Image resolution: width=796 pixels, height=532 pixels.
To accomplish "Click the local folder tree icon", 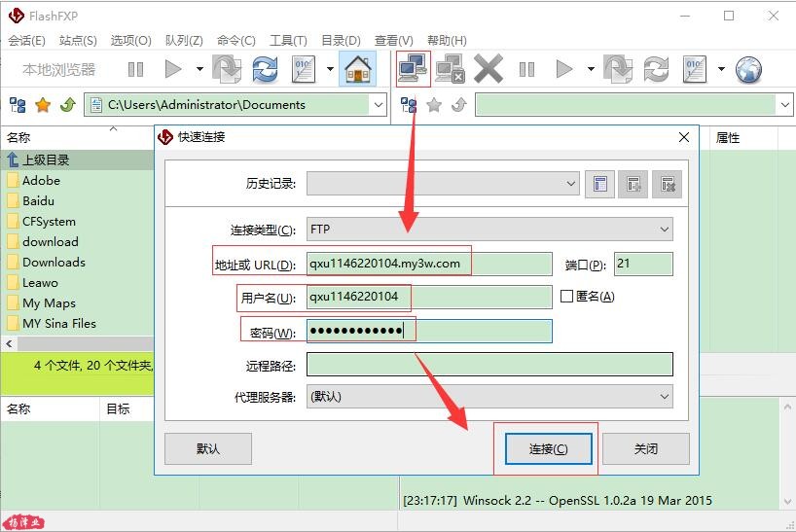I will click(18, 105).
